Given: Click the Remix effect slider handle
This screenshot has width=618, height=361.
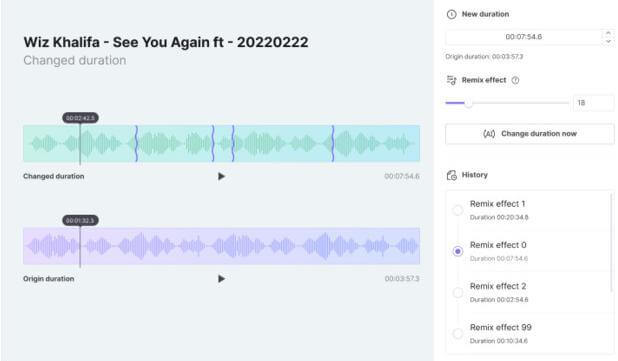Looking at the screenshot, I should pyautogui.click(x=468, y=103).
